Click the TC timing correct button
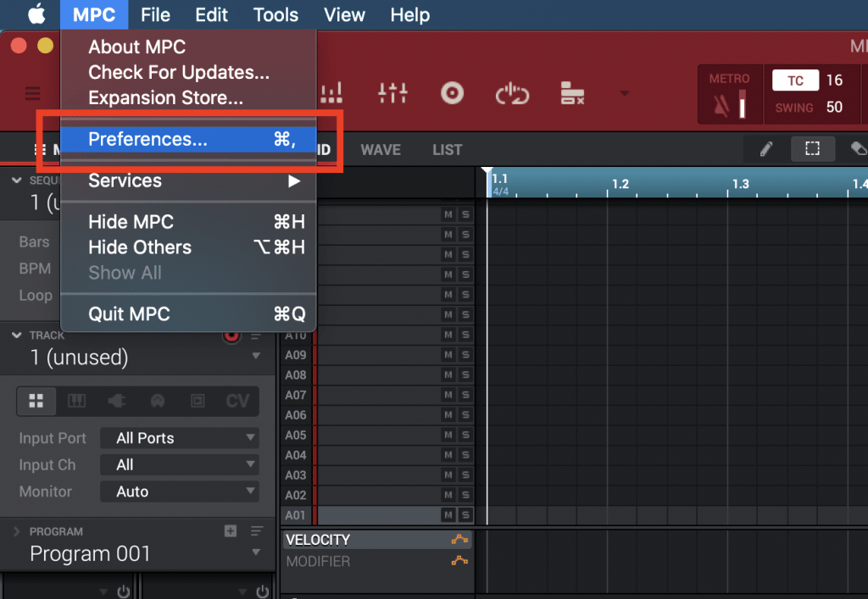Viewport: 868px width, 599px height. click(x=795, y=80)
